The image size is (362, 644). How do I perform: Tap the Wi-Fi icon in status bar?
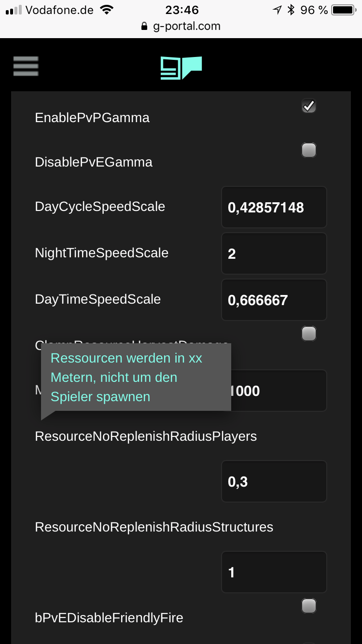click(x=106, y=10)
